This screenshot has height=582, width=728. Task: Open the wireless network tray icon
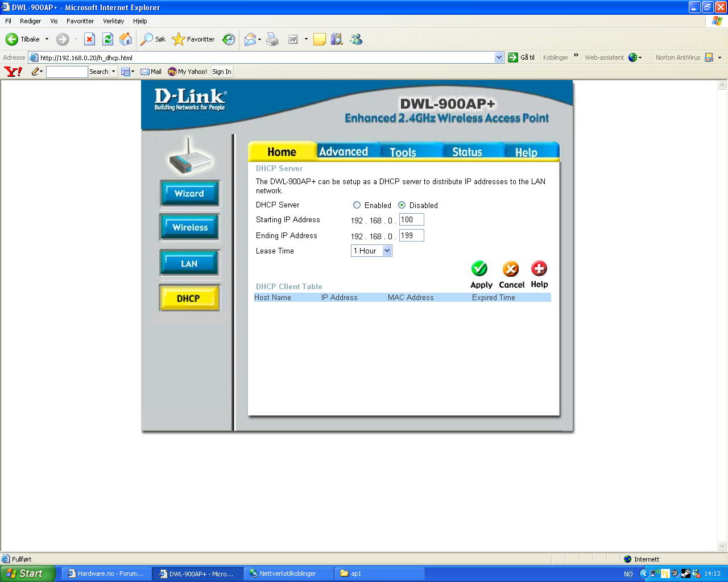tap(654, 573)
